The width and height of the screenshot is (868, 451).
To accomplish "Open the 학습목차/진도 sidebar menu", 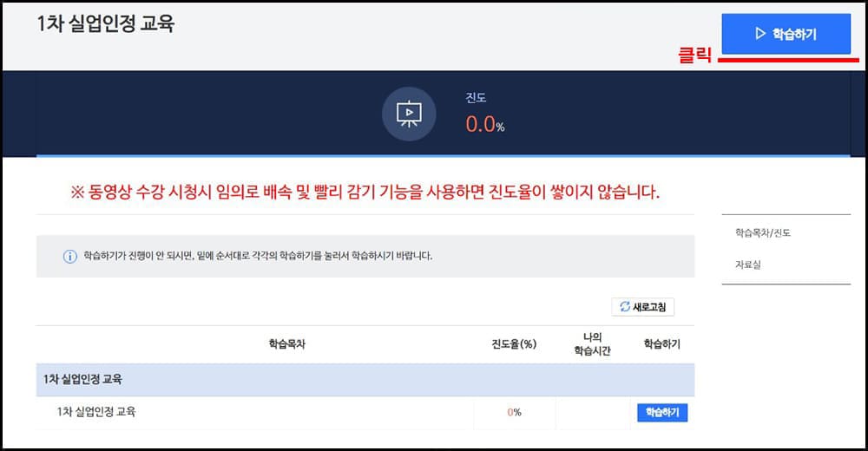I will click(763, 233).
